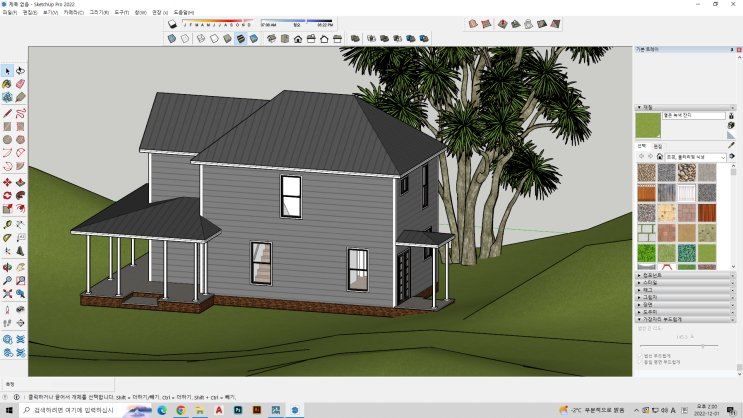Switch to Shaded With Textures style
743x418 pixels.
pos(241,39)
